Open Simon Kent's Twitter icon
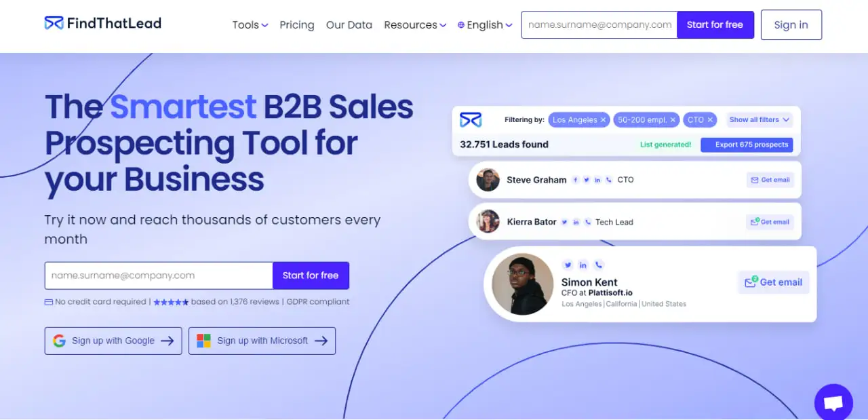 568,265
